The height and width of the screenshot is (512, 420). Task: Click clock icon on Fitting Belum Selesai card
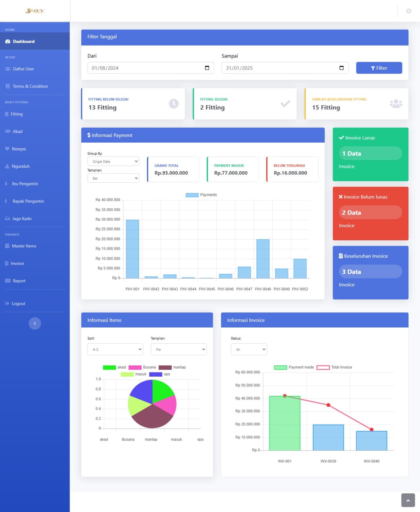click(x=173, y=104)
